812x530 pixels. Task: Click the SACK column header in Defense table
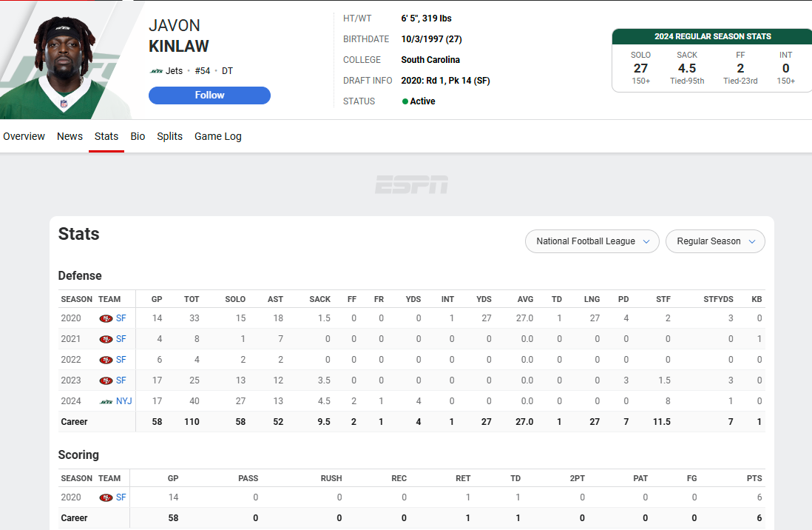coord(319,299)
